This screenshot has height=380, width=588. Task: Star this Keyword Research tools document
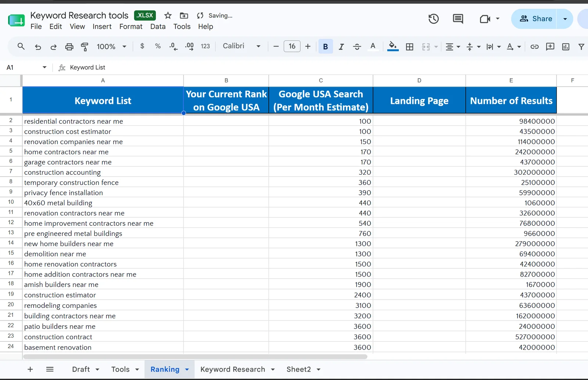(x=168, y=15)
